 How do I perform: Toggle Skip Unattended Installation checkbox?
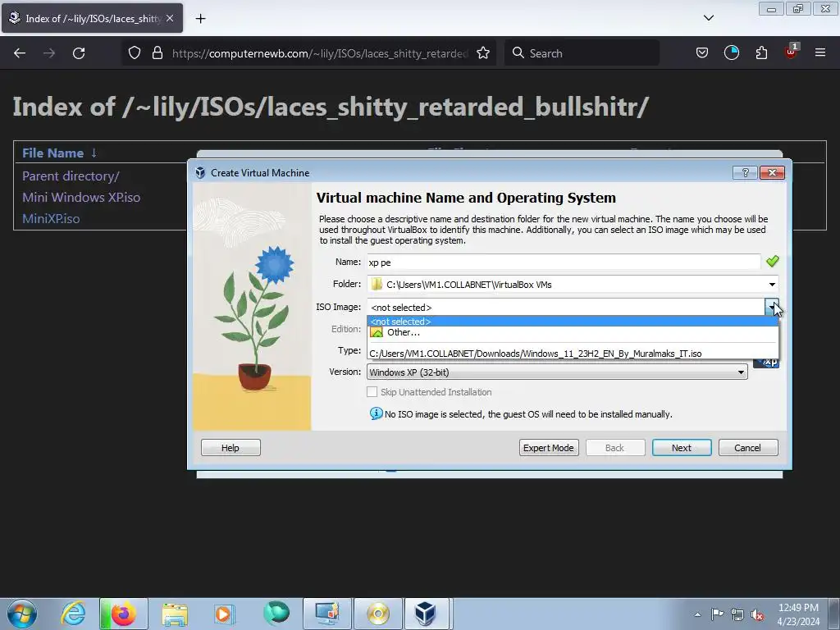tap(372, 392)
